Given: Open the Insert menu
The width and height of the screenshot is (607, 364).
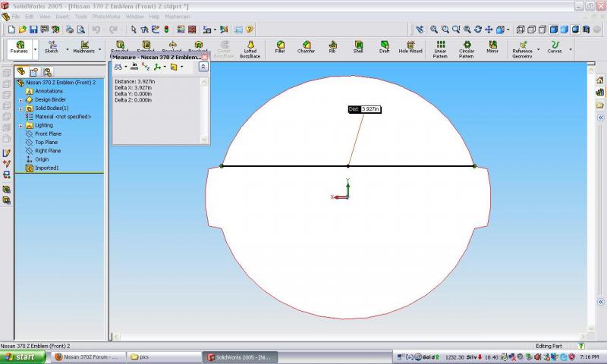Looking at the screenshot, I should (62, 17).
